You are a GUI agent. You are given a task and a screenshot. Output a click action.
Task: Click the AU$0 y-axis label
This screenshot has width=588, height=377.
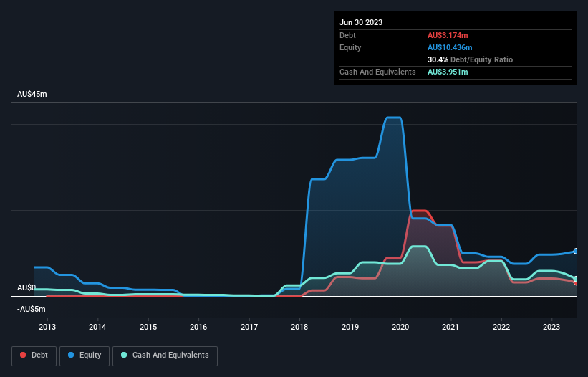[x=26, y=287]
